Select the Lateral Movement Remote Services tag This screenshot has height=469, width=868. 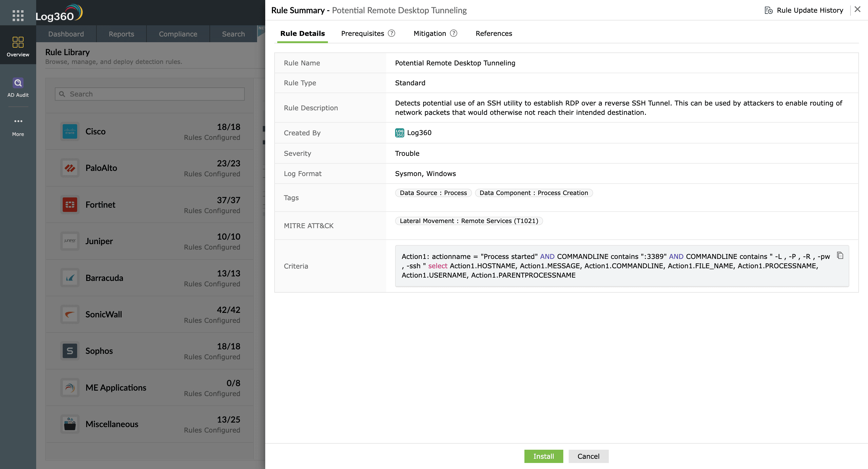click(x=468, y=221)
